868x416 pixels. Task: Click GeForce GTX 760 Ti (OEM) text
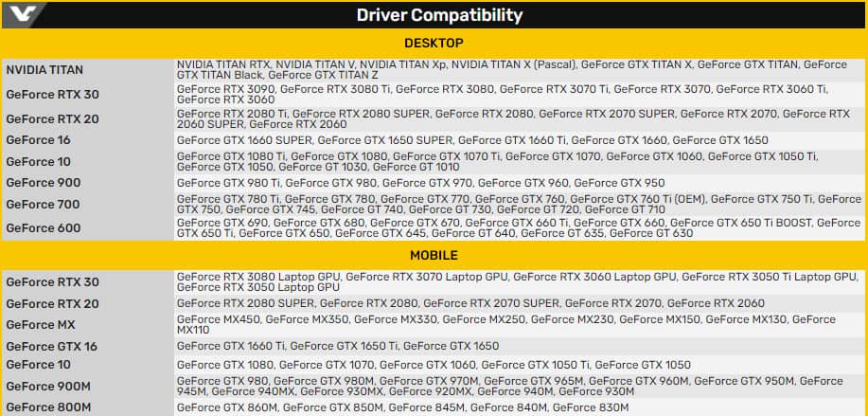click(637, 199)
